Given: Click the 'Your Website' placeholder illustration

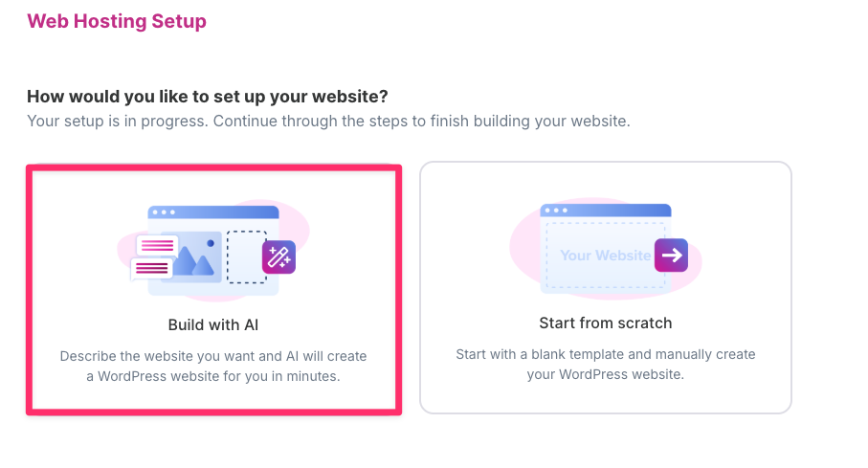Looking at the screenshot, I should tap(606, 256).
